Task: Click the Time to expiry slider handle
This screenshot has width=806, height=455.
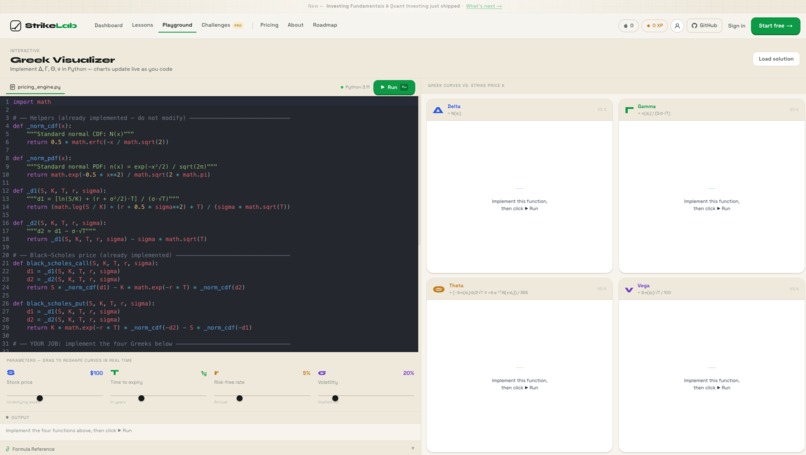Action: coord(141,398)
